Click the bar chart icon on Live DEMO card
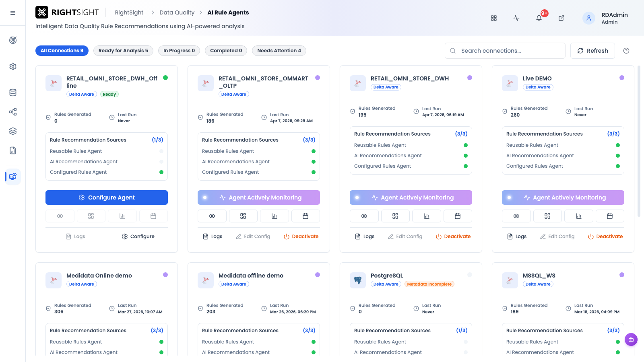 point(579,216)
